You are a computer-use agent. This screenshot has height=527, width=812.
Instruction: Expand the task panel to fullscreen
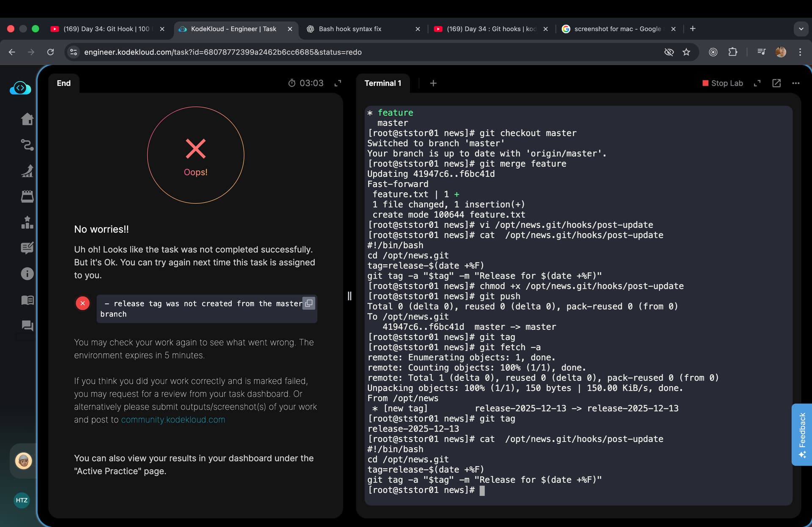coord(337,83)
